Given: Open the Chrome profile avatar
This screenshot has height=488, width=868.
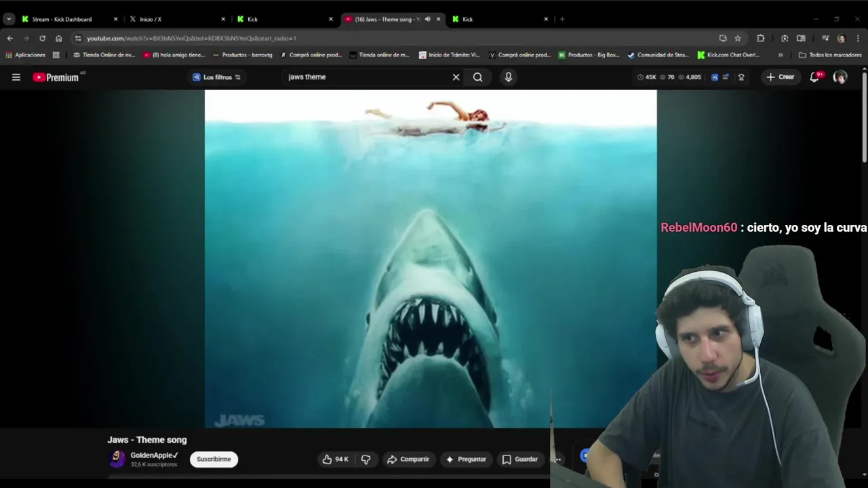Looking at the screenshot, I should [842, 38].
